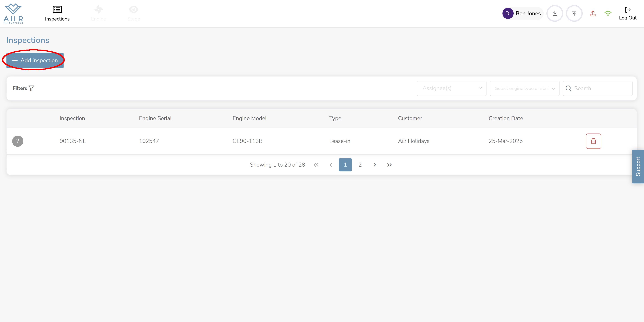Viewport: 644px width, 322px height.
Task: Click the AIIR Innovations logo
Action: [x=14, y=14]
